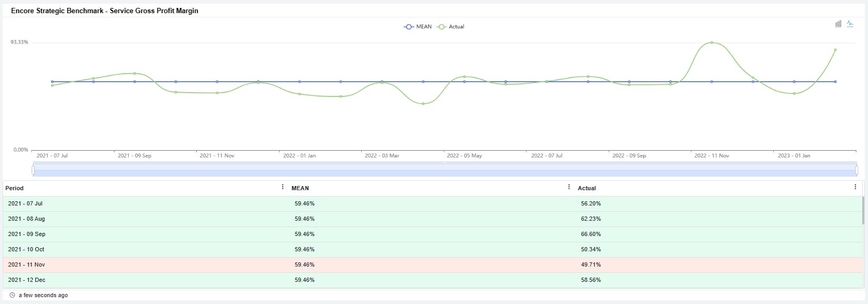This screenshot has width=868, height=304.
Task: Sort by the Actual column header
Action: [586, 188]
